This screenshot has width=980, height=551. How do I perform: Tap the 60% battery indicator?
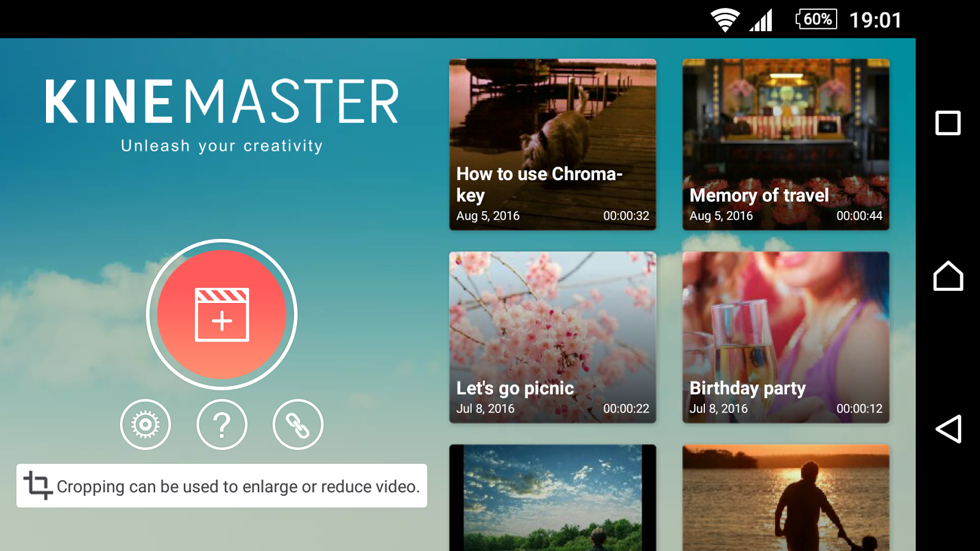click(x=816, y=19)
